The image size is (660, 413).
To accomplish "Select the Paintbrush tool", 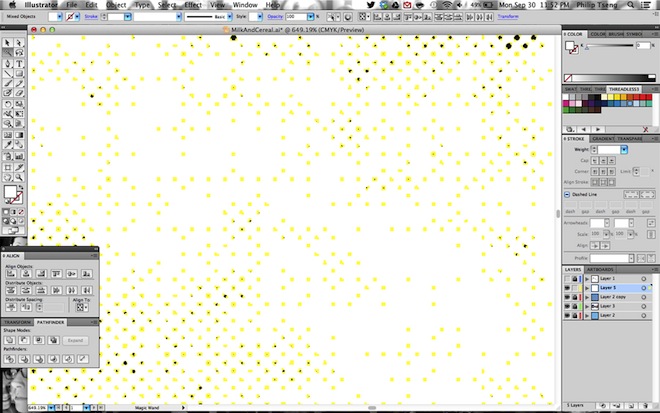I will [x=8, y=84].
